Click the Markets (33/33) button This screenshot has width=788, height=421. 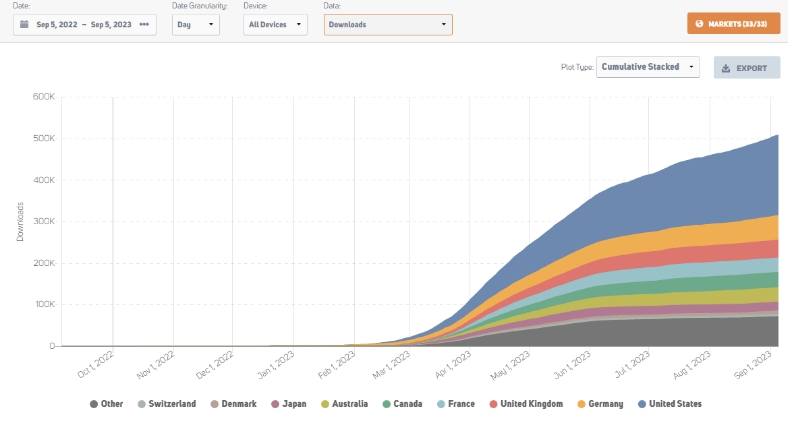point(734,24)
